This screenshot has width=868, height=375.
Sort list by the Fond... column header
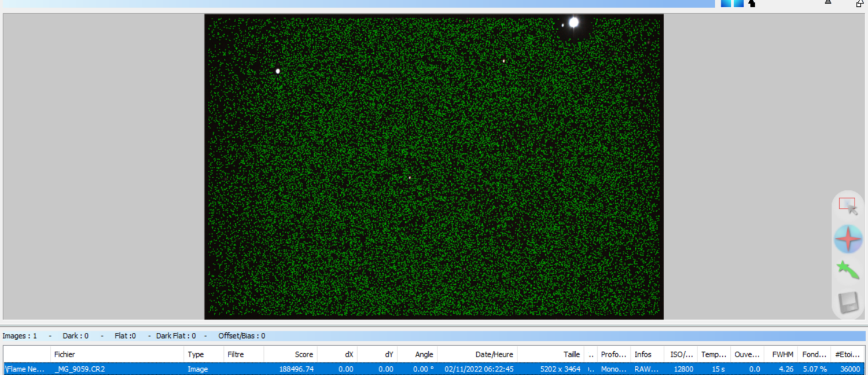[814, 354]
